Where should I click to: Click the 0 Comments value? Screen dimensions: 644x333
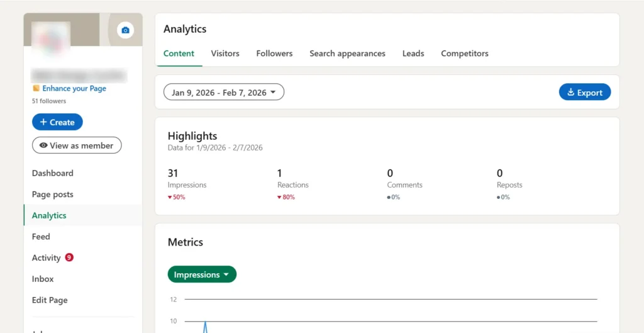(x=390, y=173)
